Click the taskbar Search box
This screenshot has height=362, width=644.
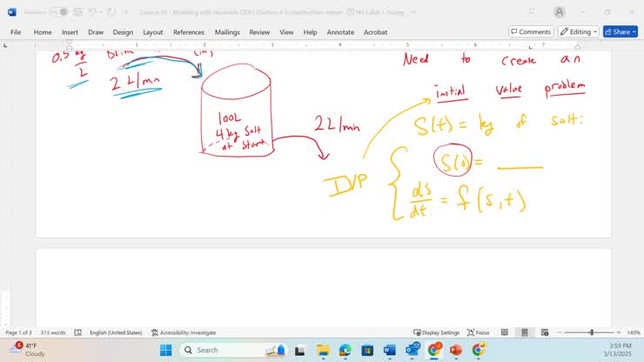(x=233, y=350)
